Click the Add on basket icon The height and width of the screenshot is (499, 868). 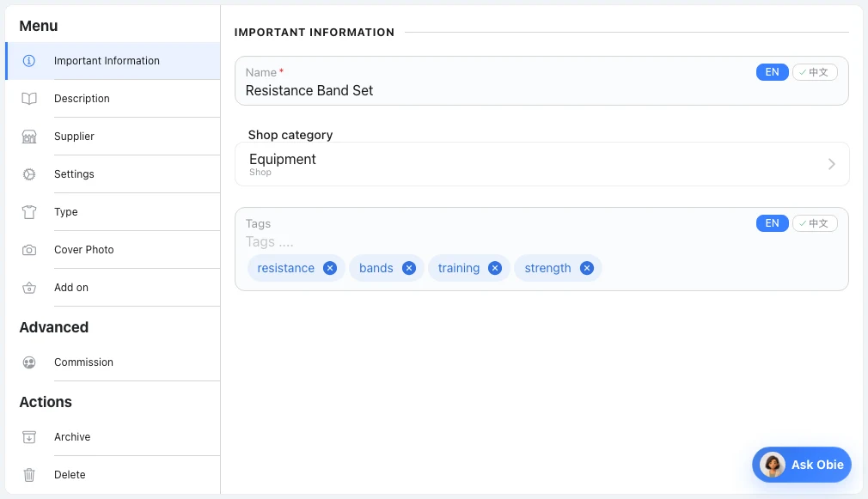click(28, 288)
